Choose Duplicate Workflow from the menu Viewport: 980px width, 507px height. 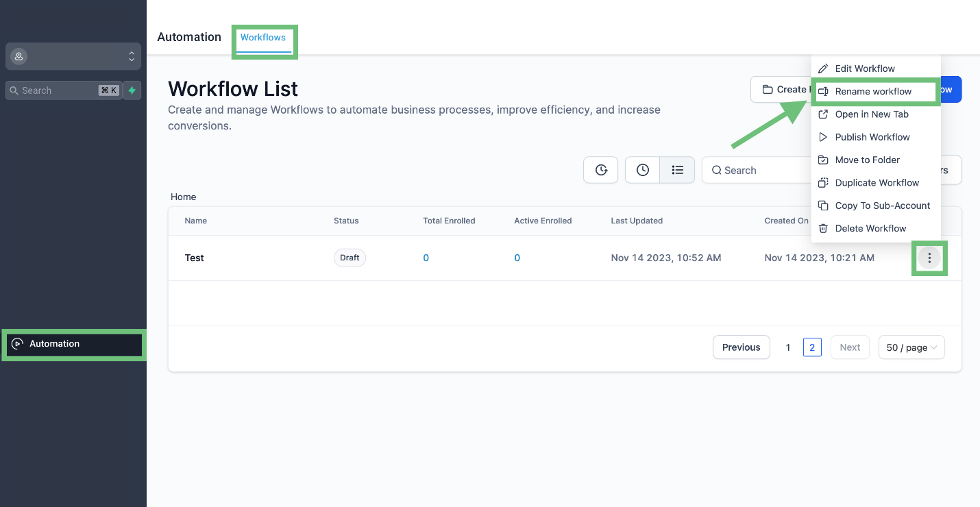pyautogui.click(x=876, y=183)
